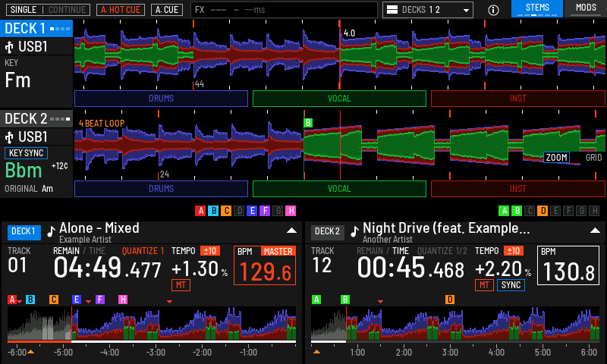Select Deck 1 hot cue C in middle row
Viewport: 607px width, 364px height.
coord(226,211)
